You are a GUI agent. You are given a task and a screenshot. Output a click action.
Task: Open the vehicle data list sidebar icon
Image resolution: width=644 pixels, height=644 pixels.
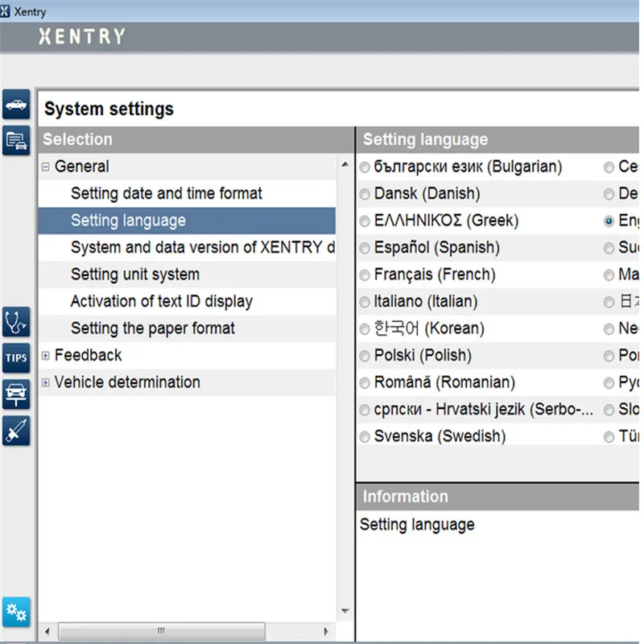pyautogui.click(x=16, y=140)
